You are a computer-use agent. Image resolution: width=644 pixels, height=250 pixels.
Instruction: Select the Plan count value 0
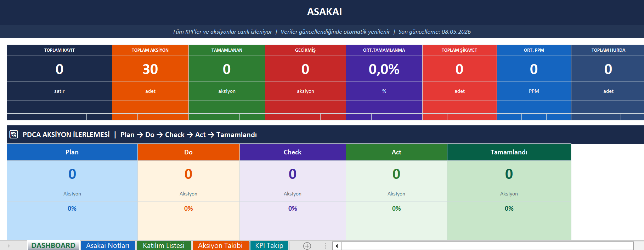click(72, 174)
